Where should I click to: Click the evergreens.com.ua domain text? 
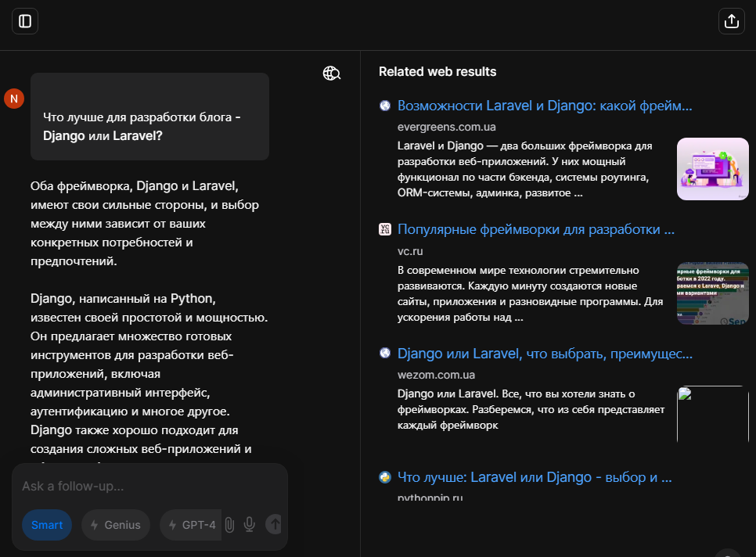[446, 127]
